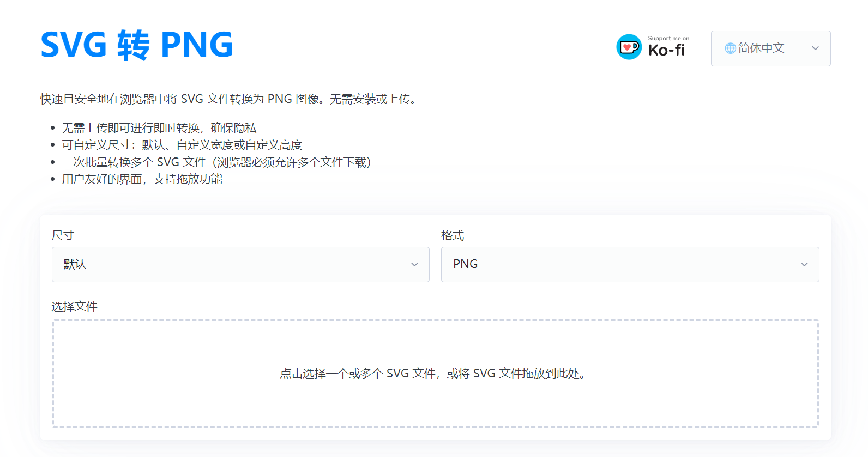868x457 pixels.
Task: Click the chevron arrow in the 默认 size box
Action: (414, 265)
